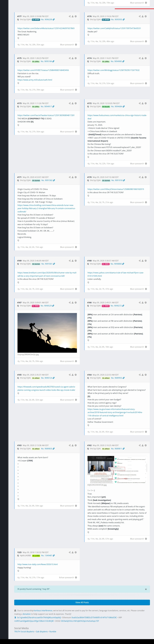Open army.mil oath values link
Viewport: 154px width, 644px height.
pyautogui.click(x=35, y=80)
